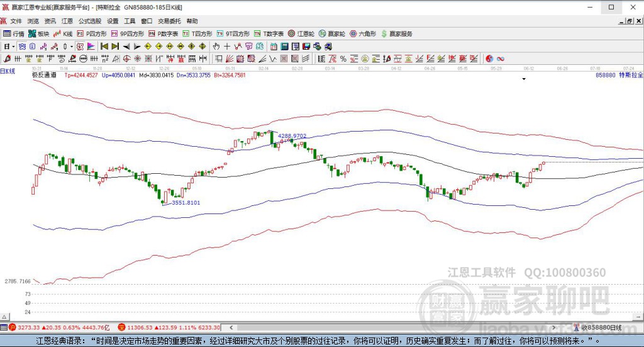Launch the 江恩轮 Gann wheel
The image size is (644, 347).
[301, 34]
